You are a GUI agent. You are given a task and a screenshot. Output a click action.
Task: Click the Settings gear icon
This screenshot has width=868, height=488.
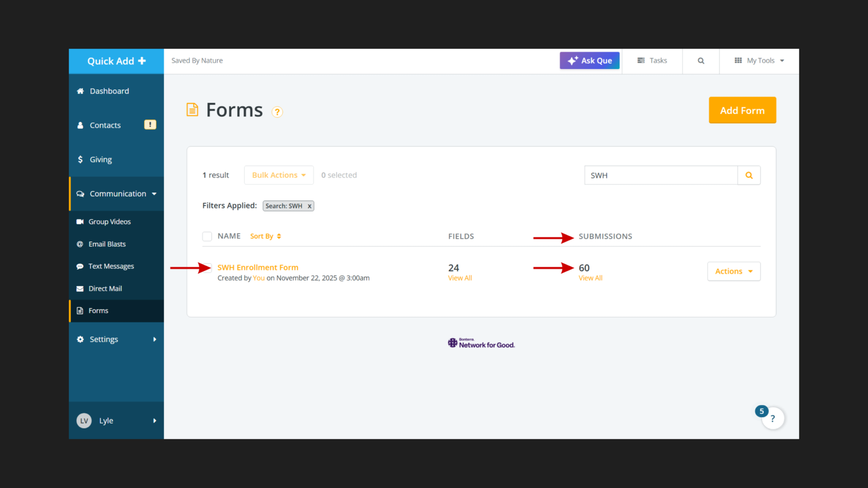click(x=80, y=339)
